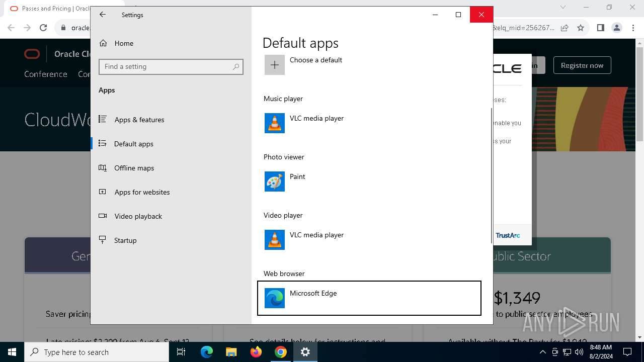The width and height of the screenshot is (644, 362).
Task: Open Chrome profile avatar icon
Action: click(x=616, y=28)
